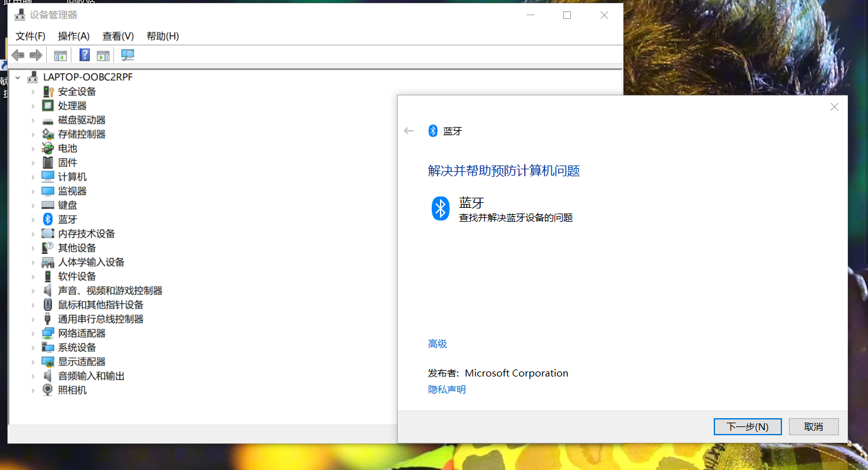
Task: Click the action pane toolbar icon
Action: (x=103, y=56)
